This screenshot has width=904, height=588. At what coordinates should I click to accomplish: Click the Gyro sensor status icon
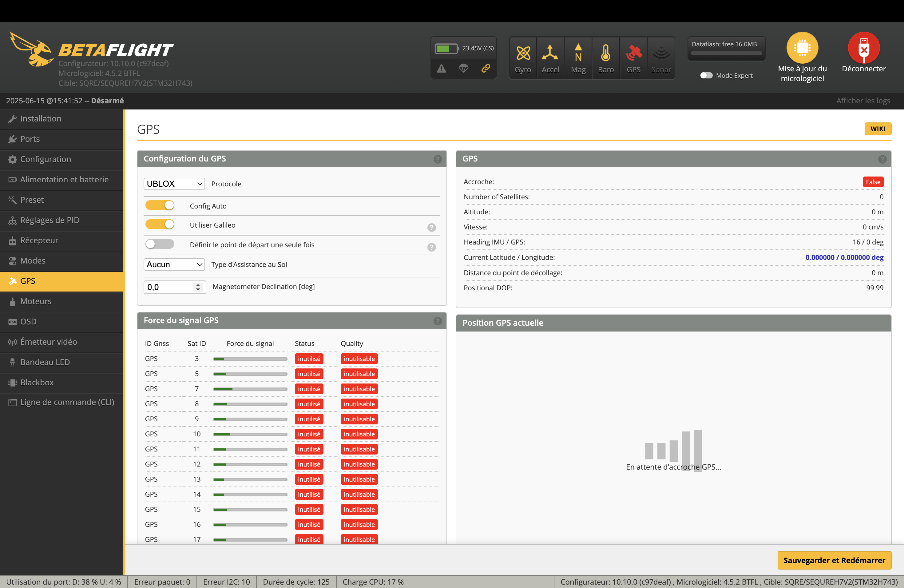523,54
